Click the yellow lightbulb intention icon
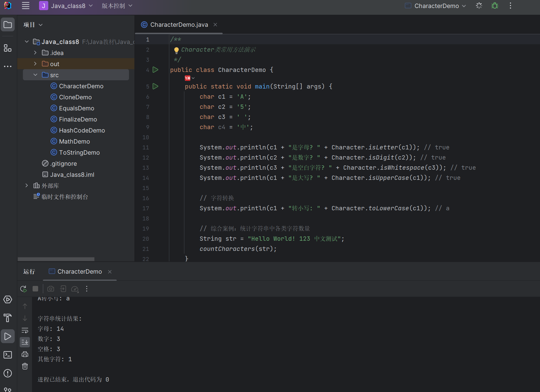 coord(176,50)
